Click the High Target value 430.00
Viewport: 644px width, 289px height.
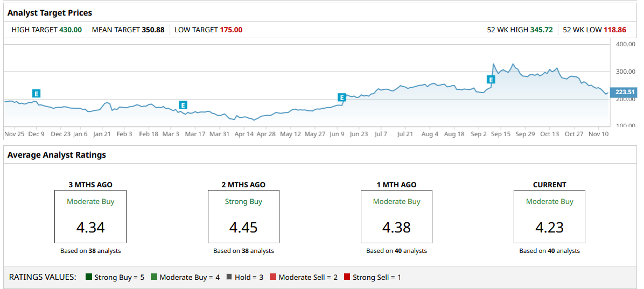71,30
